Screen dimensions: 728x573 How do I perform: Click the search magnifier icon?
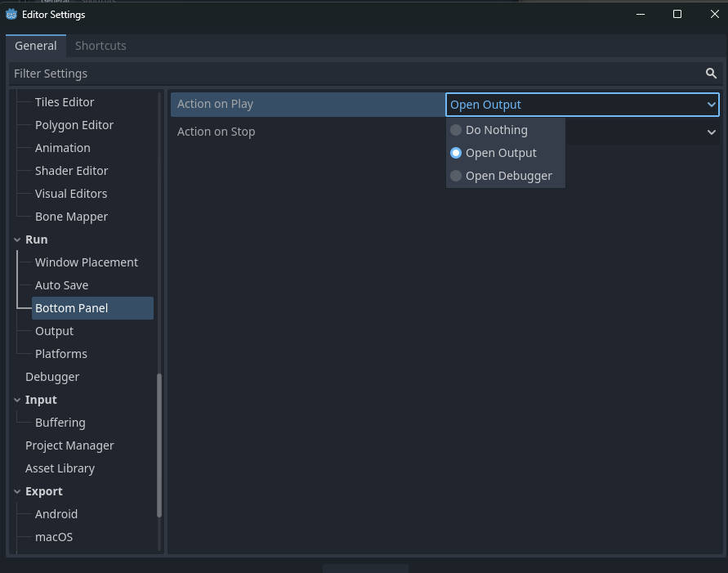[x=711, y=74]
